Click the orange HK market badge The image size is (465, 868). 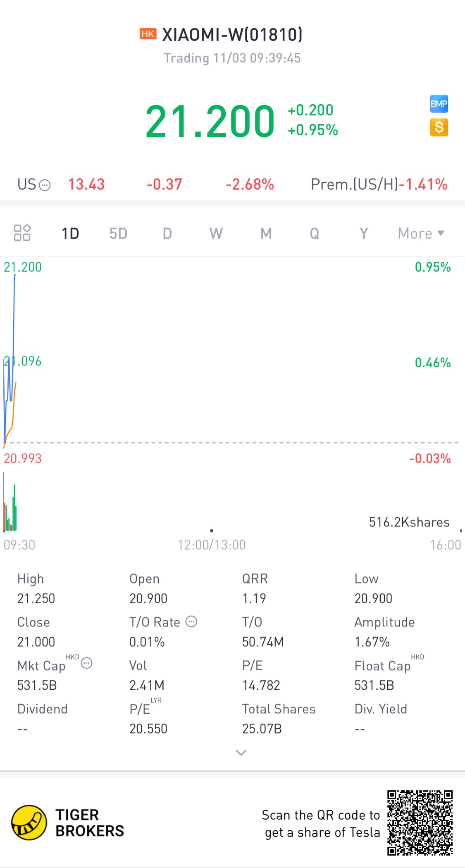pyautogui.click(x=148, y=34)
